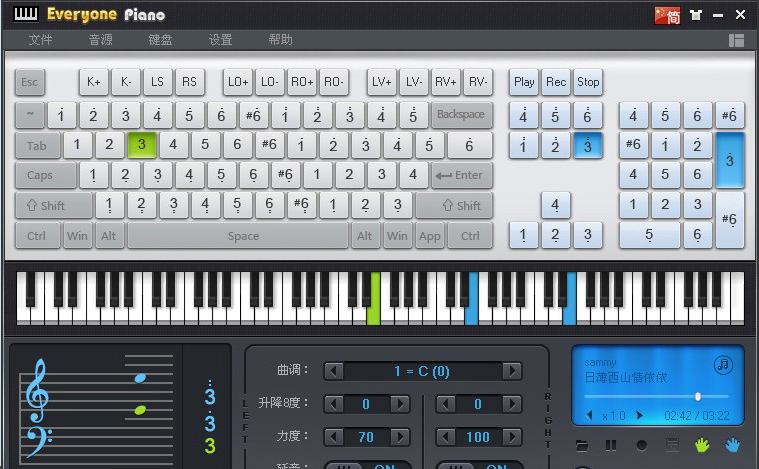The image size is (759, 469).
Task: Click the K- key
Action: (x=126, y=82)
